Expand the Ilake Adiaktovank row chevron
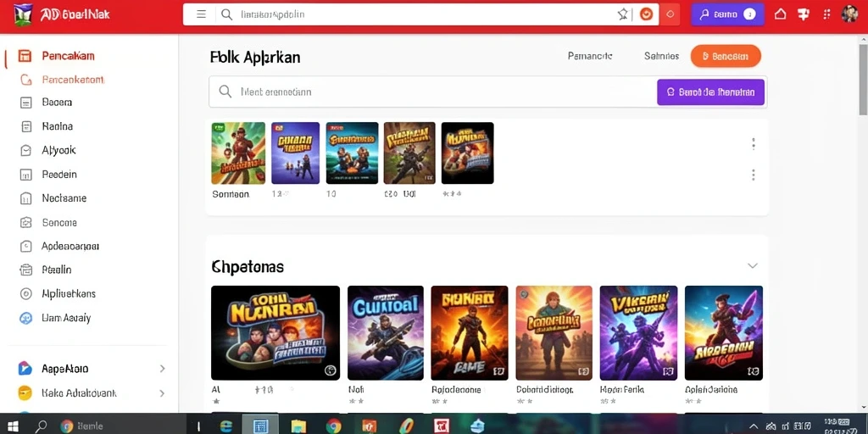This screenshot has height=434, width=868. click(x=162, y=393)
